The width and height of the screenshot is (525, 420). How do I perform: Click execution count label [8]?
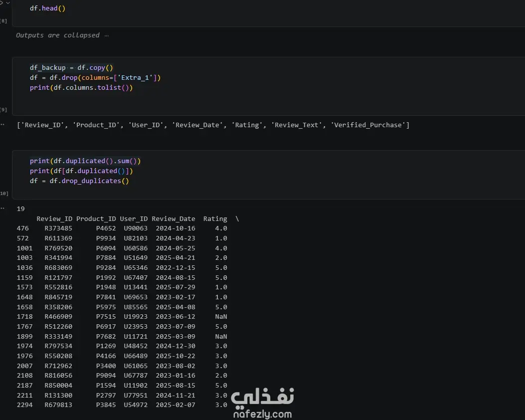(x=3, y=21)
